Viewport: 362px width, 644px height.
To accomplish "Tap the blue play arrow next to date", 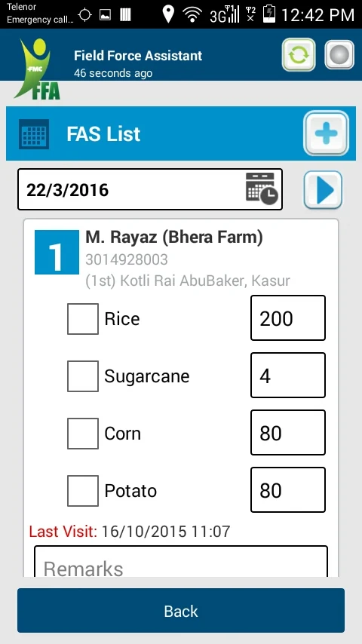I will point(323,190).
